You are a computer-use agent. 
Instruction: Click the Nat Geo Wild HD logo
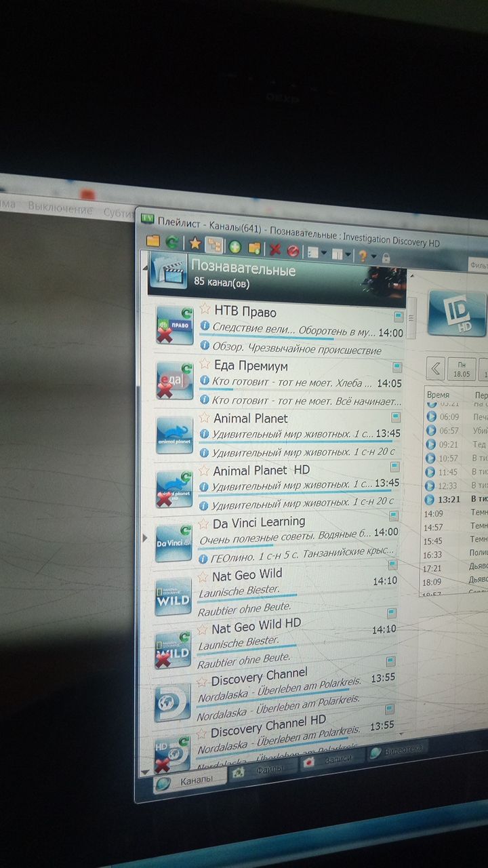click(172, 650)
